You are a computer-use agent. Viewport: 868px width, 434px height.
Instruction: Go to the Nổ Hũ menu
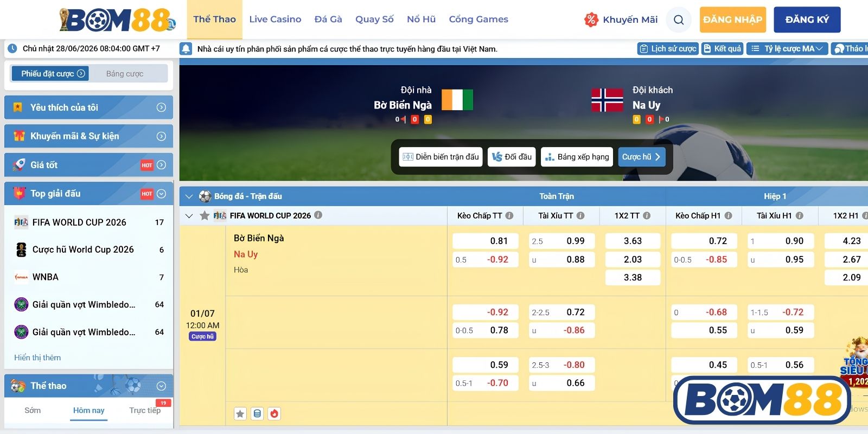[x=421, y=20]
